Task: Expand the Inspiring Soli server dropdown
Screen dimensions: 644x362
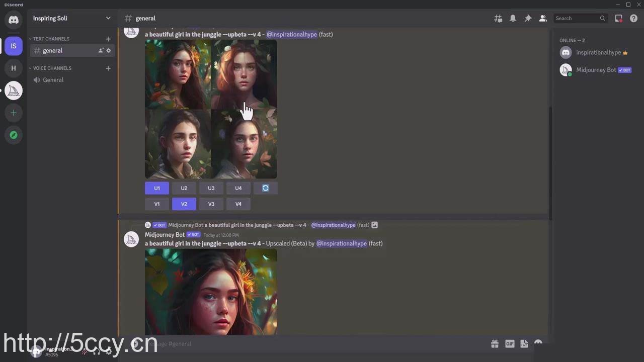Action: [108, 18]
